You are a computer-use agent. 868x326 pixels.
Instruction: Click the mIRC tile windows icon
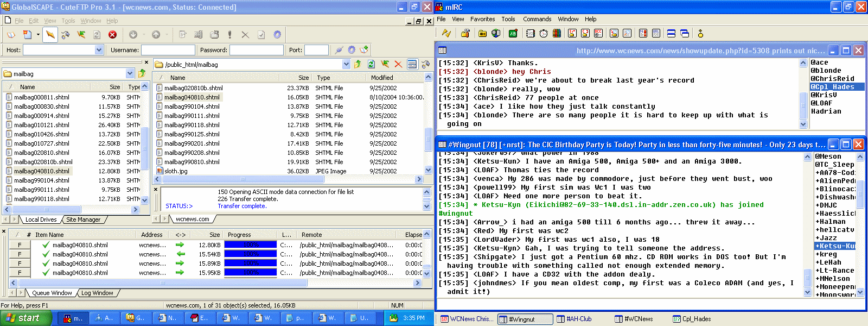tap(671, 33)
